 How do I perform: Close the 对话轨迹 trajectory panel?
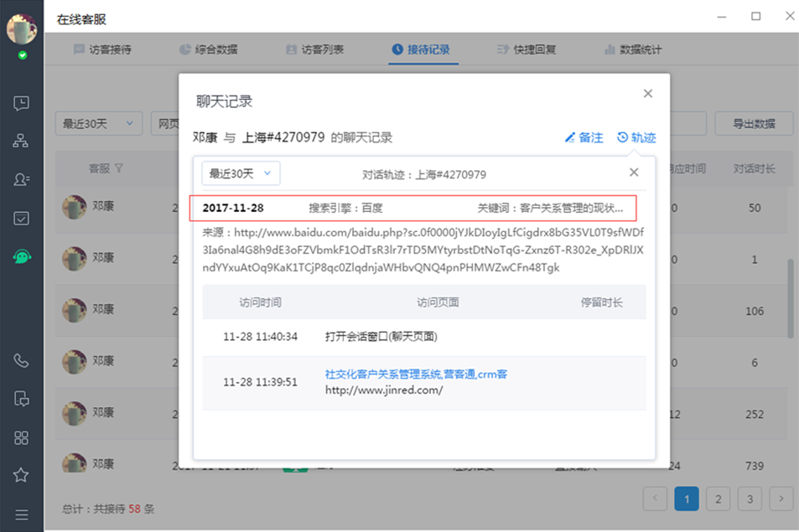tap(634, 173)
